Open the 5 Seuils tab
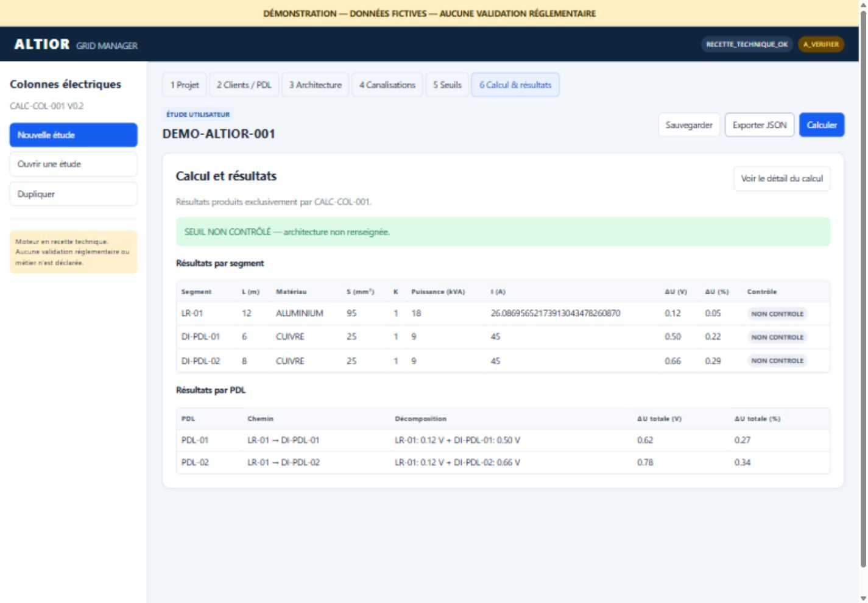Image resolution: width=868 pixels, height=603 pixels. pos(447,85)
